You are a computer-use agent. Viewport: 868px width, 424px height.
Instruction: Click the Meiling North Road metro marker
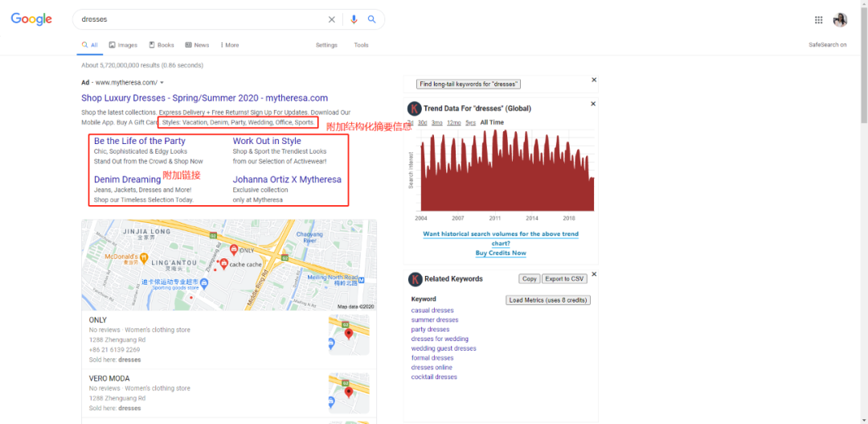tap(361, 281)
